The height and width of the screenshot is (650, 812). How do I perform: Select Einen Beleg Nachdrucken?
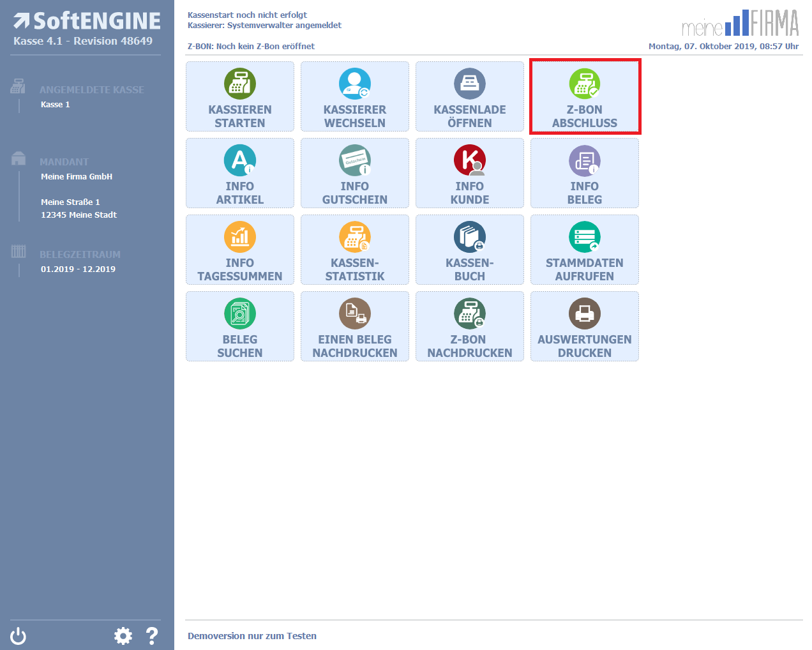click(355, 327)
